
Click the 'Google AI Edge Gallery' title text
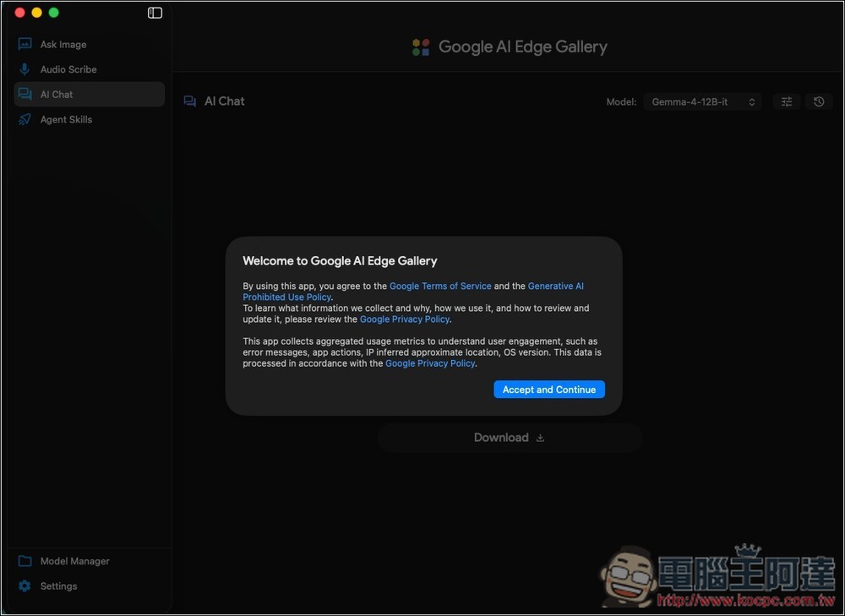[x=523, y=46]
